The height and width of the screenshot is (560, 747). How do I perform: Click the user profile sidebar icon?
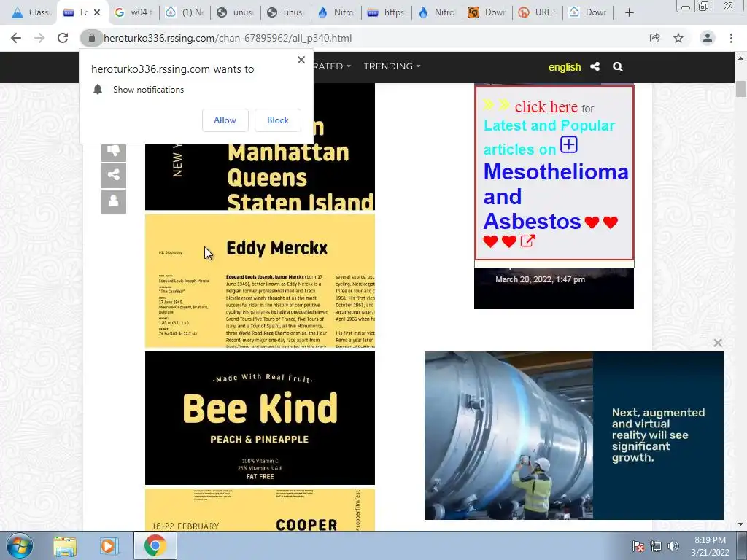[x=113, y=201]
